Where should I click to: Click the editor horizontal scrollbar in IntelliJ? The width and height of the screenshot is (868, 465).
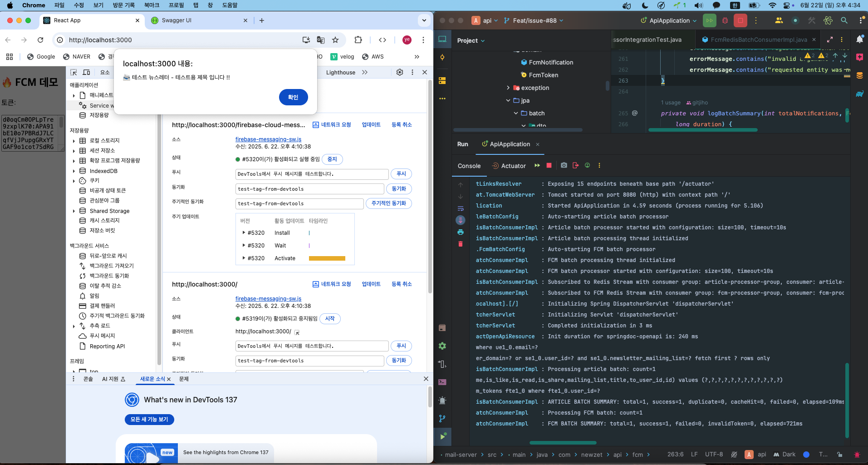(703, 130)
